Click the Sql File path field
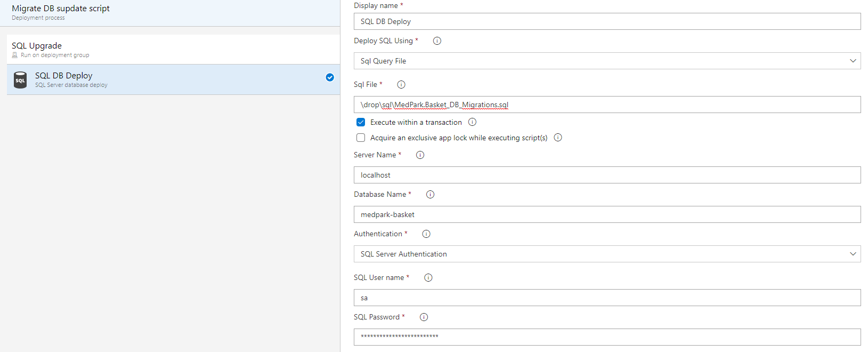868x352 pixels. (x=607, y=105)
